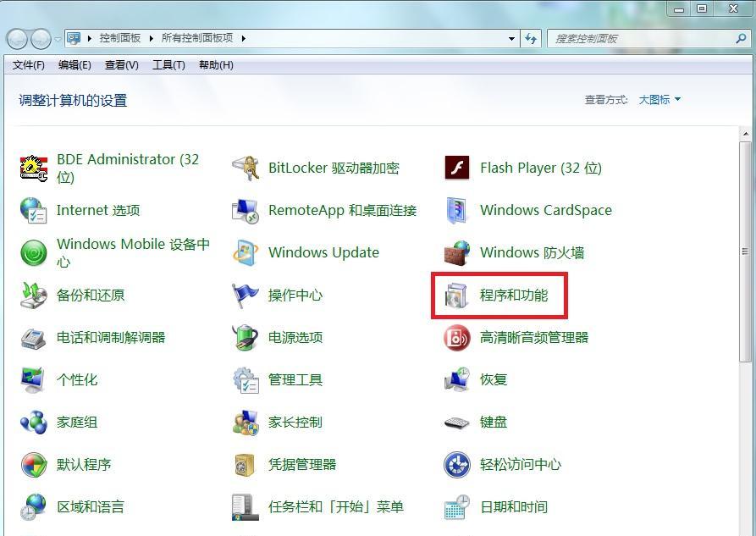This screenshot has width=756, height=536.
Task: Open the 电源选项 text link
Action: tap(295, 337)
